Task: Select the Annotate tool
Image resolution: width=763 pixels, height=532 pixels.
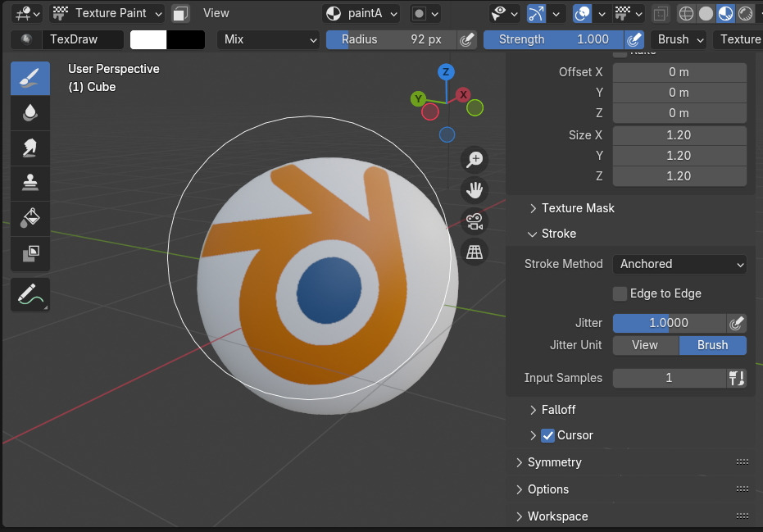Action: click(30, 294)
